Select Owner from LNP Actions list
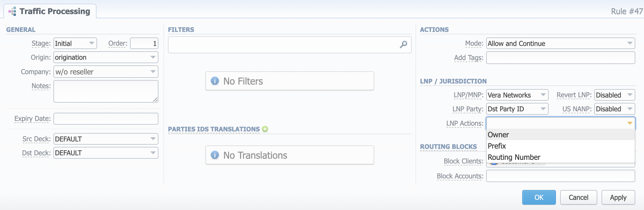The height and width of the screenshot is (210, 644). (x=498, y=135)
